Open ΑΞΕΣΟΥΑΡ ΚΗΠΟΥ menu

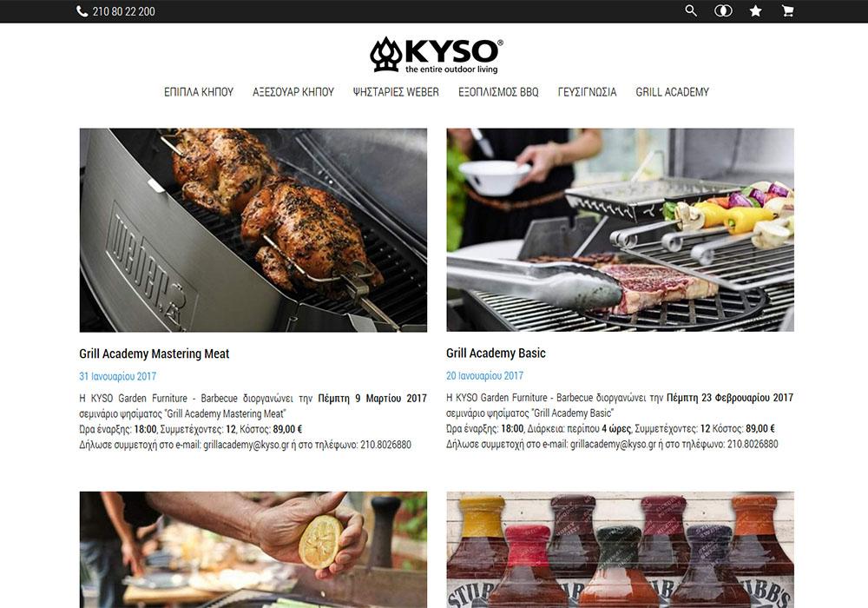293,92
